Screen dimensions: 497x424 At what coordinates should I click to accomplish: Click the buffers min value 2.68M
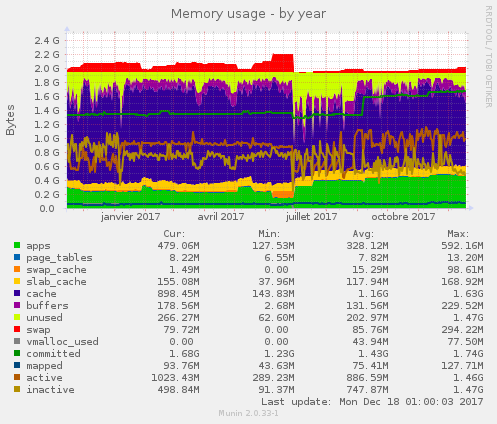(279, 306)
